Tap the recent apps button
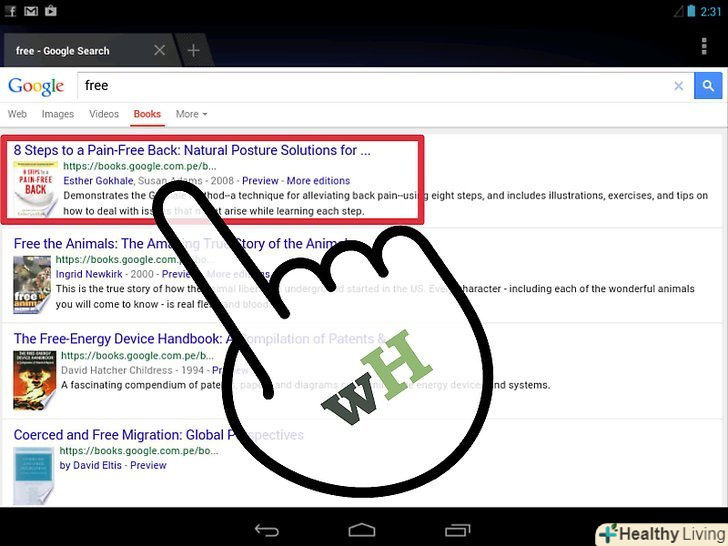The width and height of the screenshot is (728, 546). 457,530
